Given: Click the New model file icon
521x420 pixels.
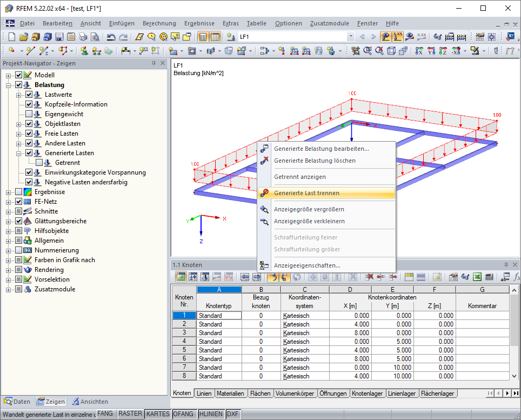Looking at the screenshot, I should [x=12, y=37].
